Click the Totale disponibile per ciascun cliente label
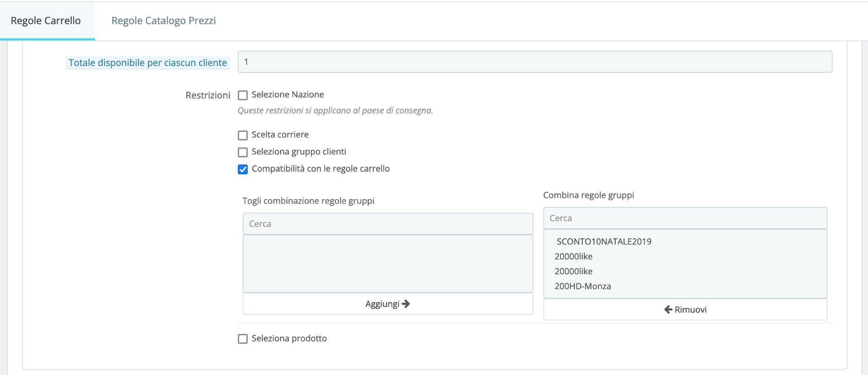 [x=147, y=63]
